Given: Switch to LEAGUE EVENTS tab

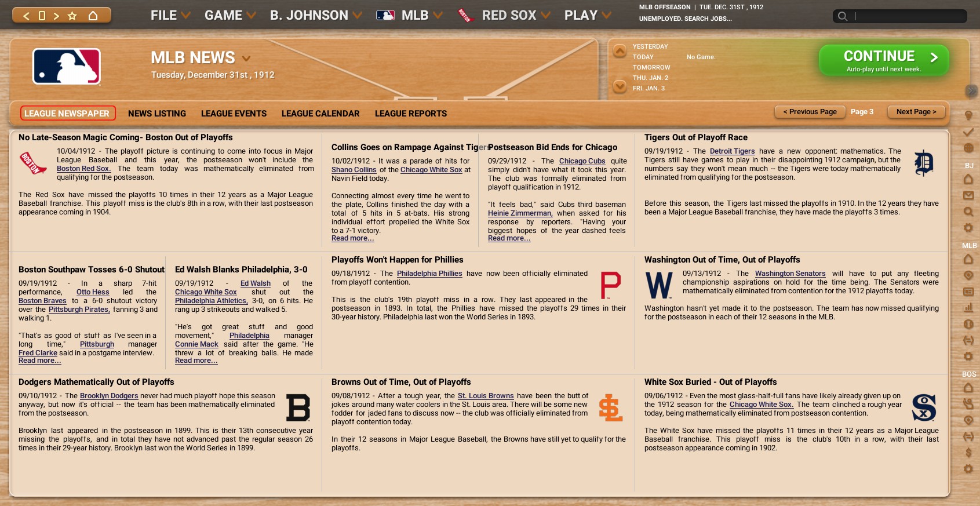Looking at the screenshot, I should coord(234,114).
